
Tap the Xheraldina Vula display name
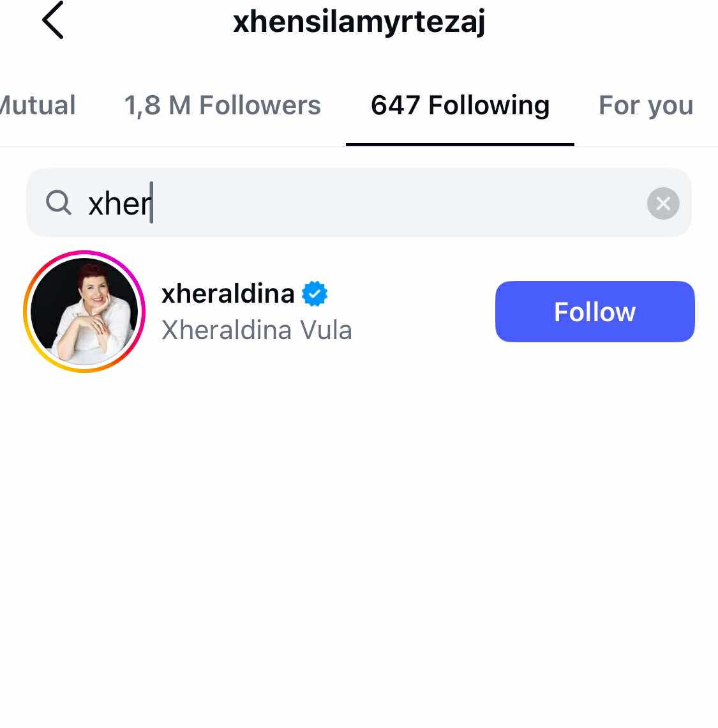[x=257, y=330]
